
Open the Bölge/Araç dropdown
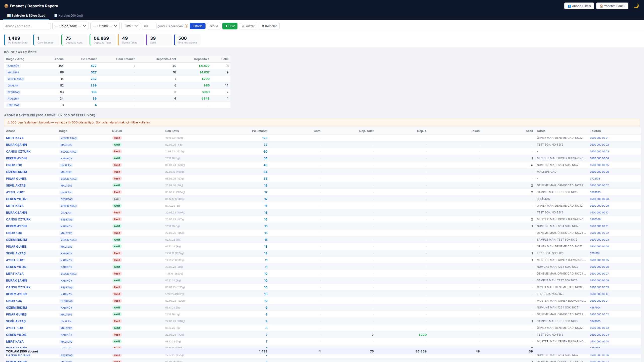pyautogui.click(x=70, y=26)
